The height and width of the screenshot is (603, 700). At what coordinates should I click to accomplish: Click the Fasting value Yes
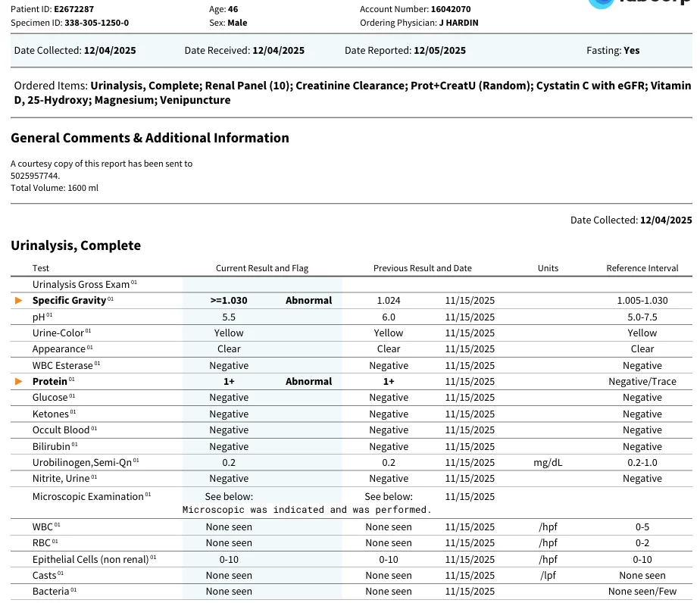[x=632, y=51]
